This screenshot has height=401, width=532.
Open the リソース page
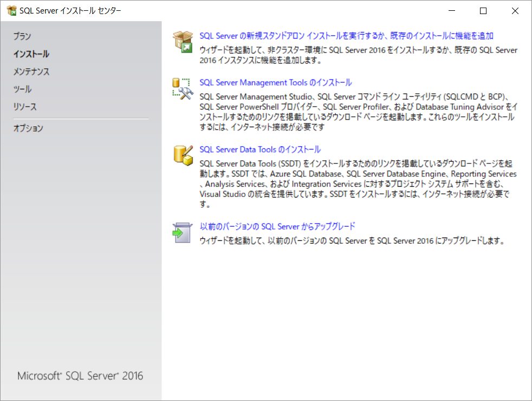(25, 107)
